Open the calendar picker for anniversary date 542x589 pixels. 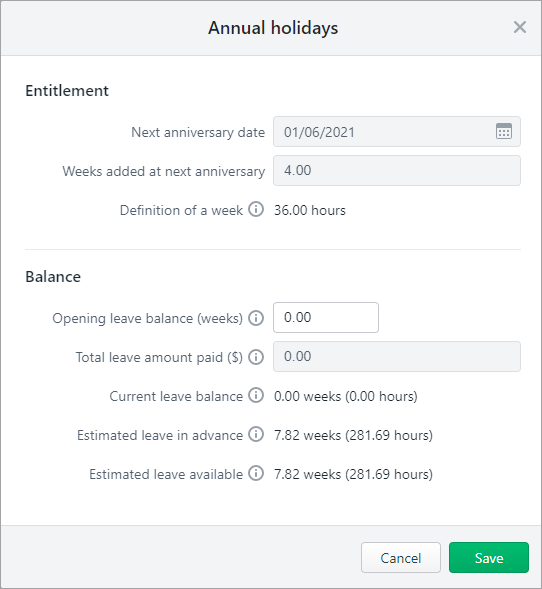coord(504,131)
